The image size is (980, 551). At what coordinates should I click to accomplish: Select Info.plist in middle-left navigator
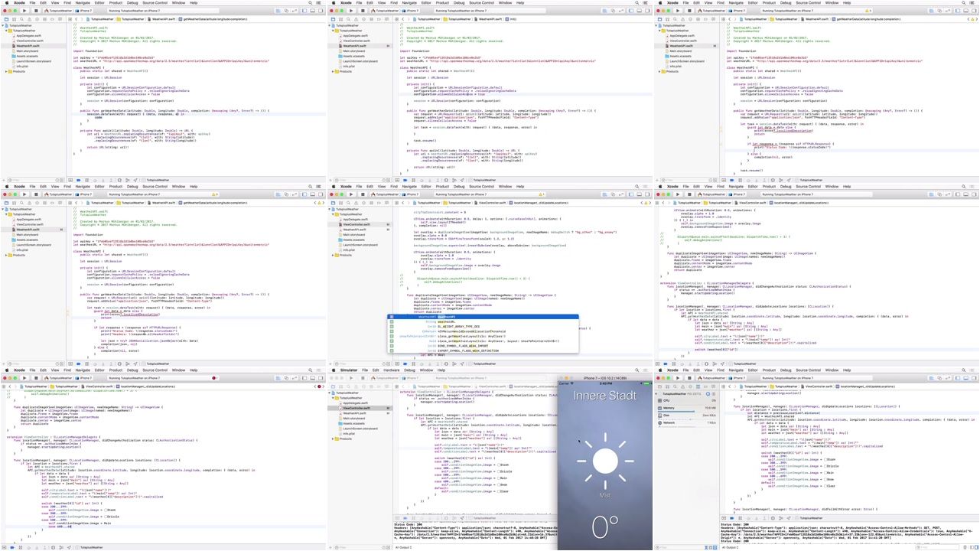[x=22, y=249]
